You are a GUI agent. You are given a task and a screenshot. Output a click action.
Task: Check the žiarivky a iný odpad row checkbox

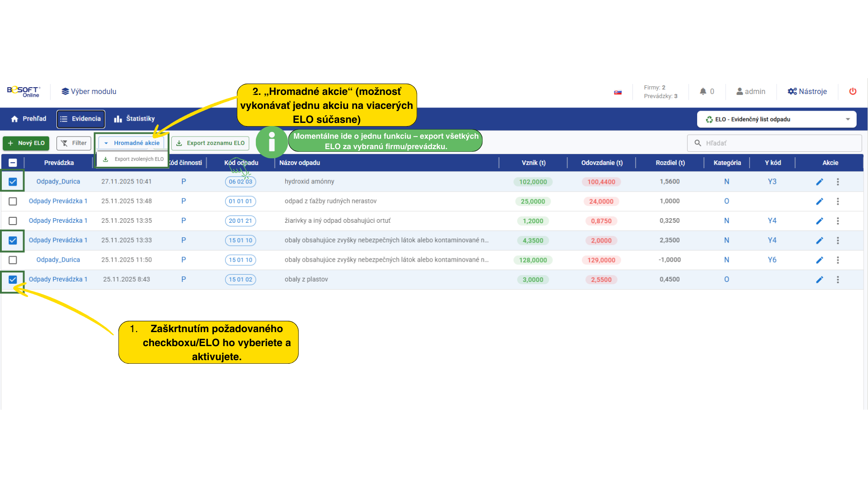click(x=13, y=221)
